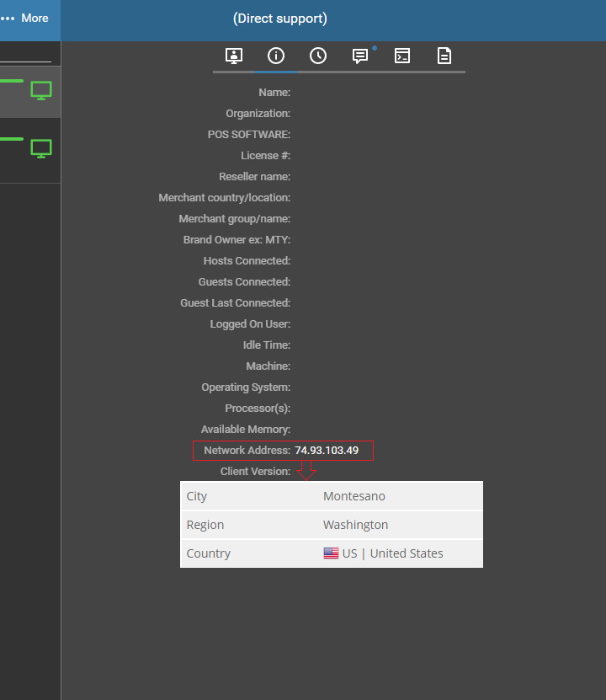Image resolution: width=606 pixels, height=700 pixels.
Task: Click the Montesano city value
Action: click(354, 496)
